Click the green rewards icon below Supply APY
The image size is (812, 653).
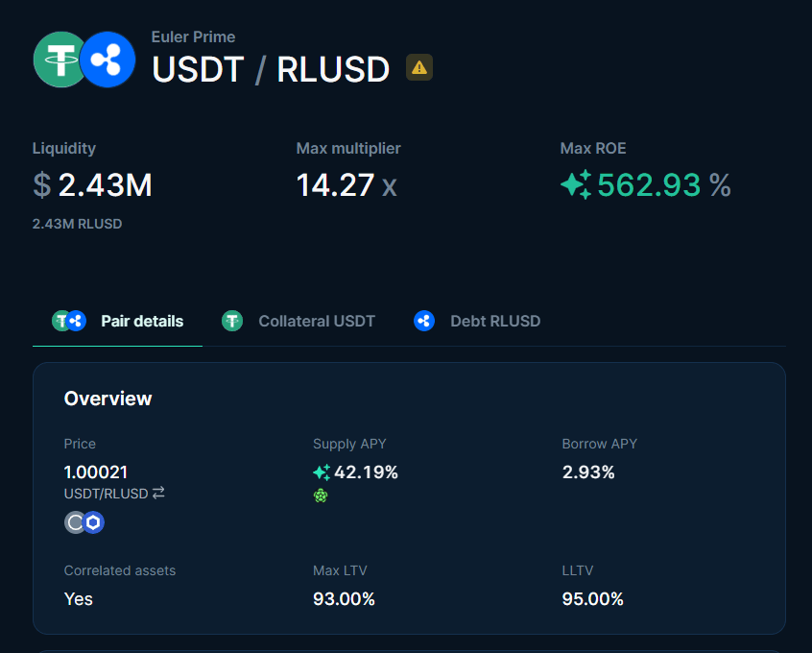(321, 496)
